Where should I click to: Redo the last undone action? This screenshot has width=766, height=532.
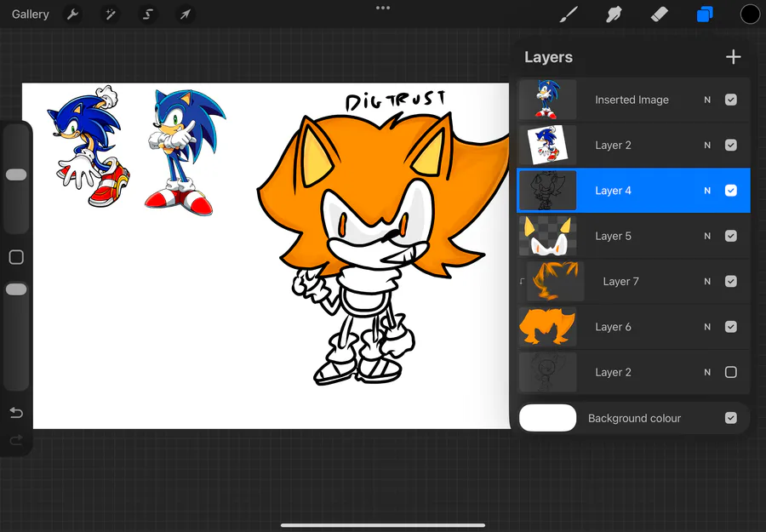tap(16, 441)
